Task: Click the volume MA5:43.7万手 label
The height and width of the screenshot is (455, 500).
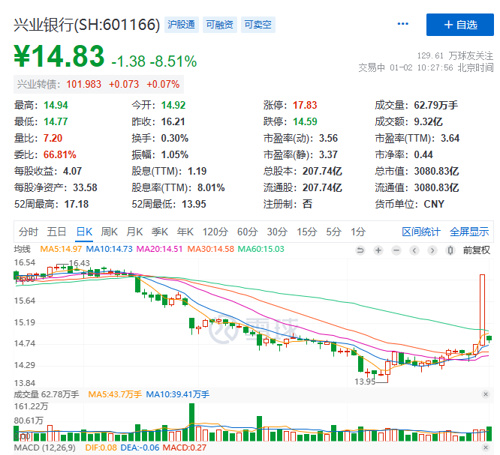Action: (115, 394)
